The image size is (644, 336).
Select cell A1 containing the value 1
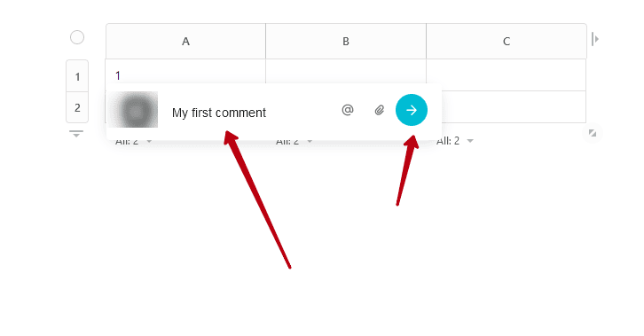[185, 72]
